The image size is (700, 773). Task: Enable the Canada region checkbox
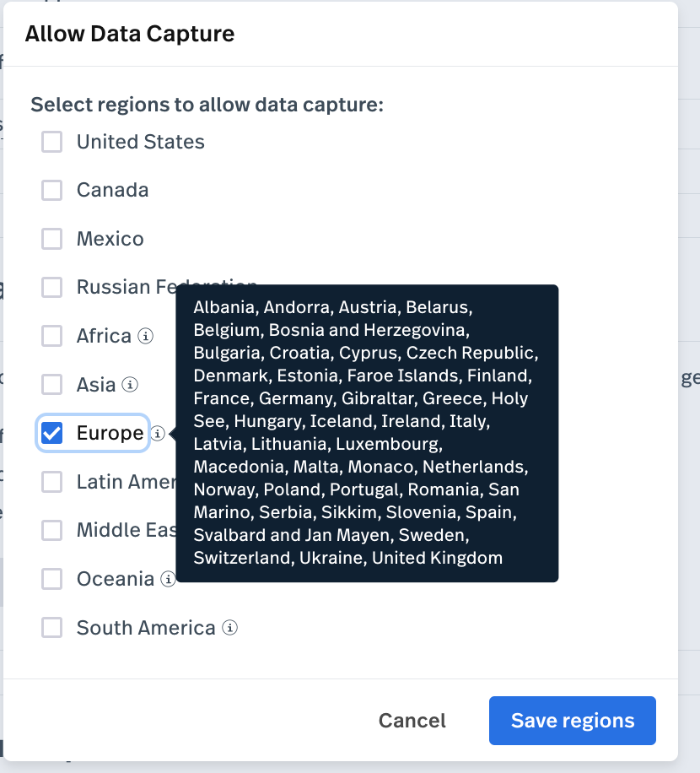(x=51, y=190)
